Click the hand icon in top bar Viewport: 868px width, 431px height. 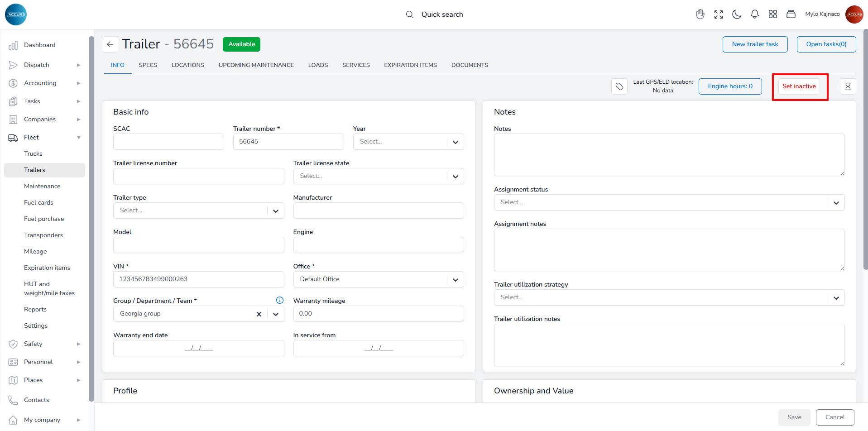[x=700, y=14]
